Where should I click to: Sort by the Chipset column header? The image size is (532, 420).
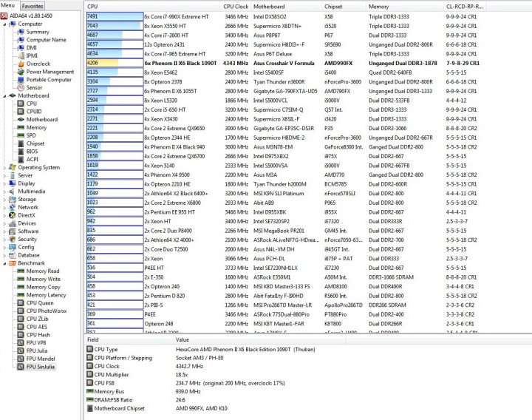(344, 7)
